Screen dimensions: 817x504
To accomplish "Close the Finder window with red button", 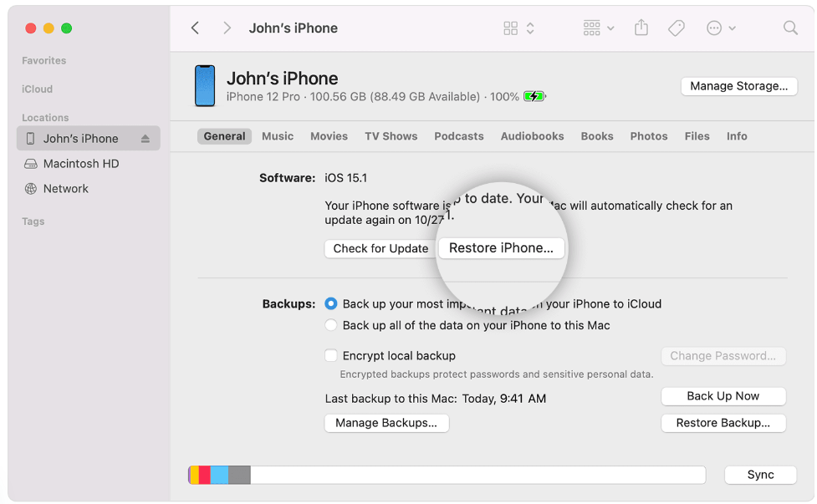I will 31,28.
